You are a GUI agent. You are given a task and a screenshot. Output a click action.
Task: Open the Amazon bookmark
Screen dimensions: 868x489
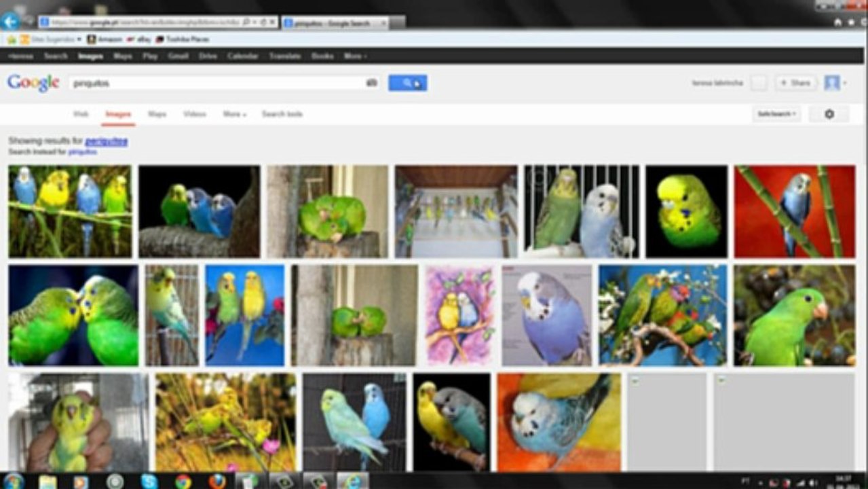click(105, 39)
